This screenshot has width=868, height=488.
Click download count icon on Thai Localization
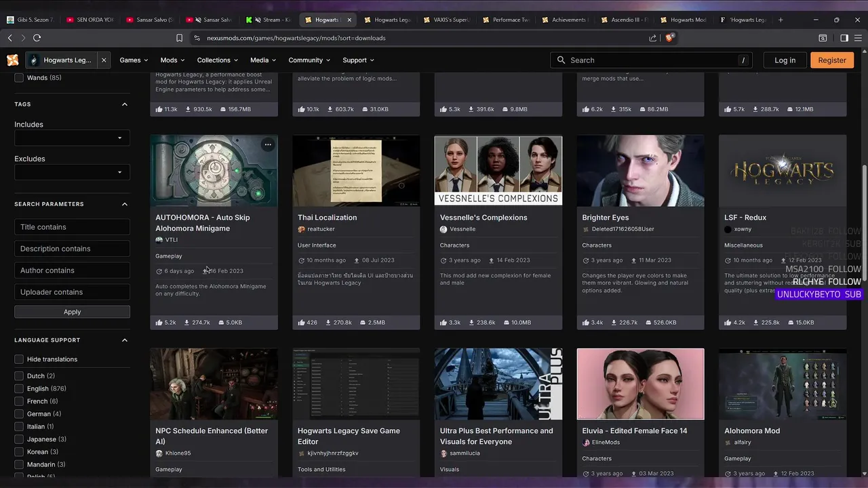330,323
